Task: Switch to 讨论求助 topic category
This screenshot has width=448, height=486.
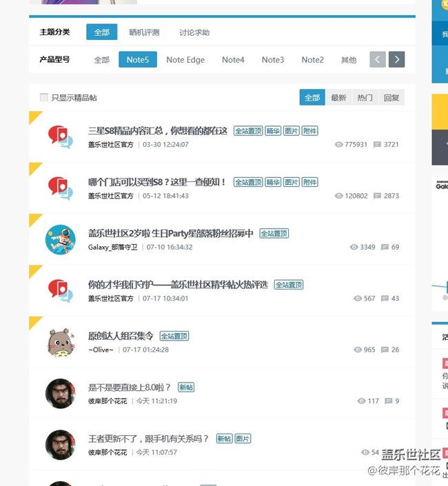Action: (x=194, y=32)
